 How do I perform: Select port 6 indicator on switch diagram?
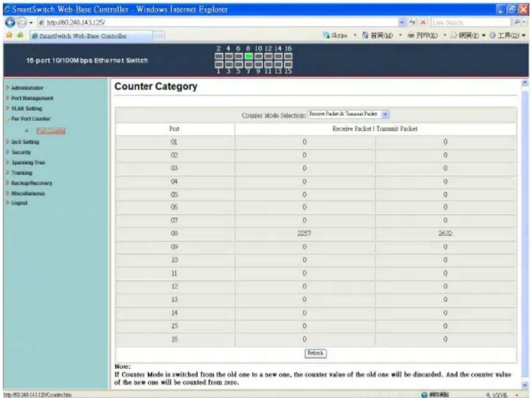[239, 57]
